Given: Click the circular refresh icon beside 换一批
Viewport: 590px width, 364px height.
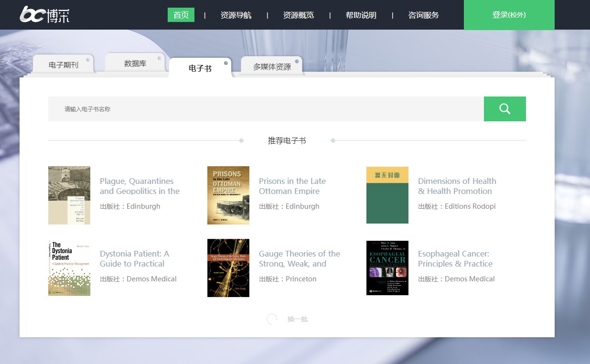Looking at the screenshot, I should (x=272, y=319).
